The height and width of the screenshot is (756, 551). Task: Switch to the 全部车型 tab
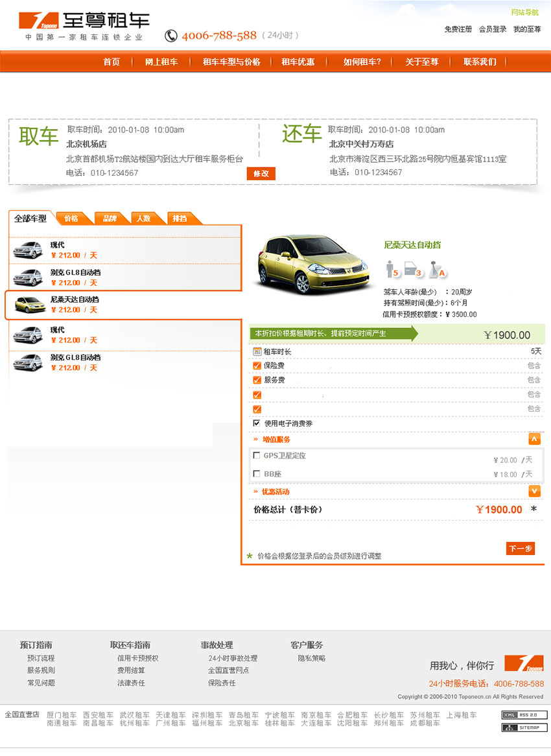point(30,219)
